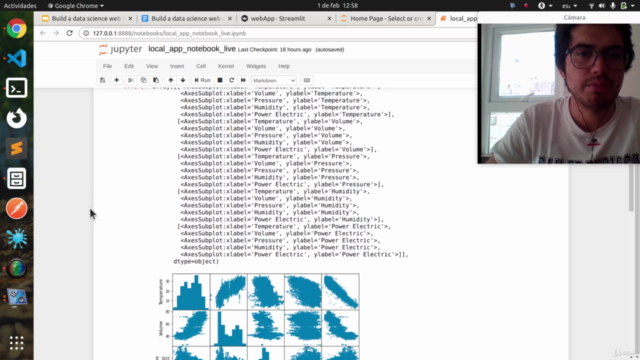
Task: Click the Temperature histogram in scatter matrix
Action: click(191, 292)
